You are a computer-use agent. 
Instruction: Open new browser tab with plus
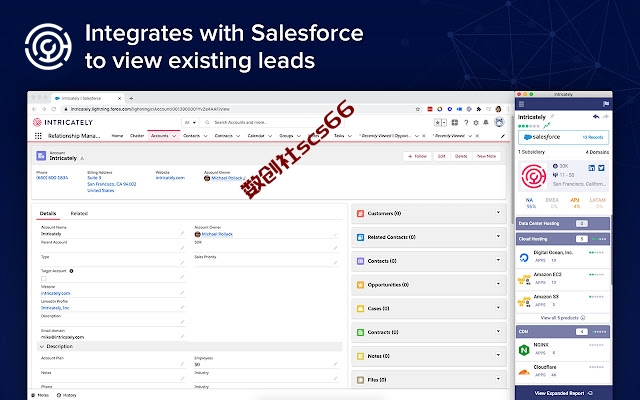coord(131,98)
